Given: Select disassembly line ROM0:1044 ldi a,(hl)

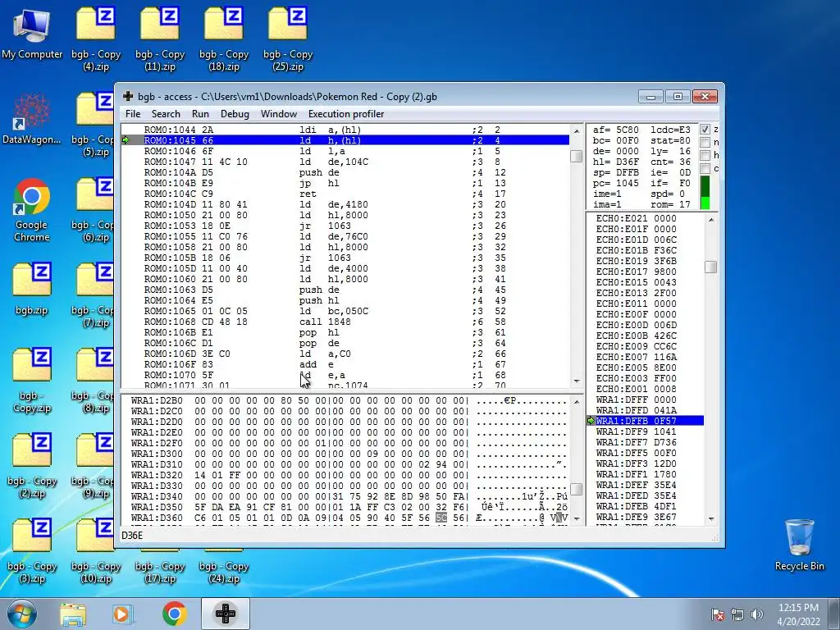Looking at the screenshot, I should point(345,130).
